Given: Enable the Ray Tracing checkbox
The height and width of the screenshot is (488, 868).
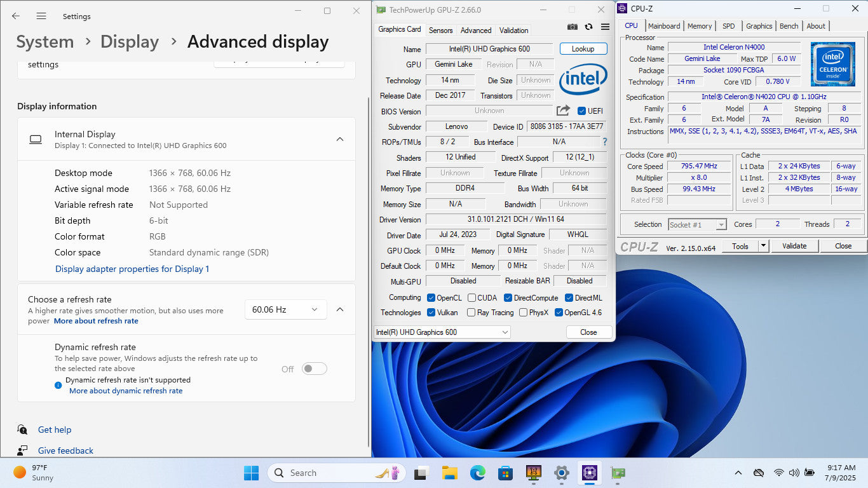Looking at the screenshot, I should [471, 313].
